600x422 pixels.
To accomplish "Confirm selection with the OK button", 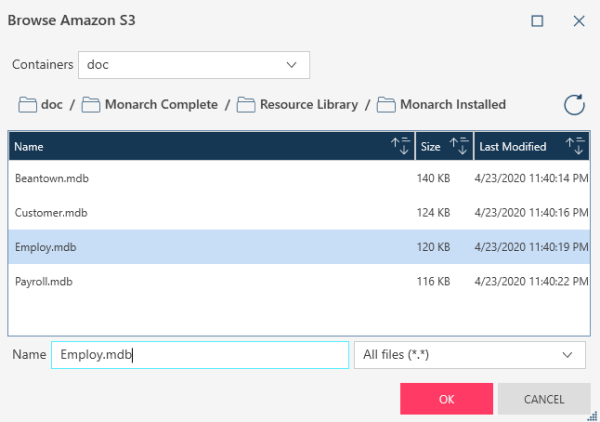I will (x=447, y=399).
